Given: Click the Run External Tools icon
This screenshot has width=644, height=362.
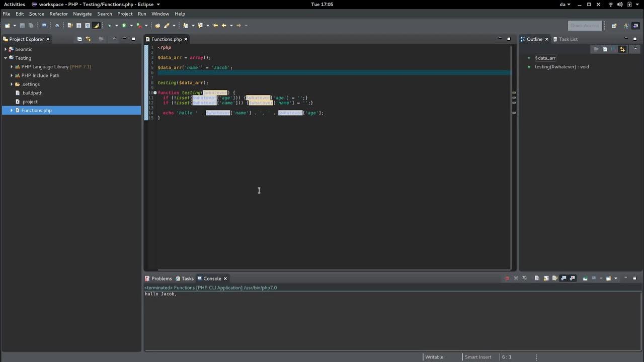Looking at the screenshot, I should (x=139, y=25).
